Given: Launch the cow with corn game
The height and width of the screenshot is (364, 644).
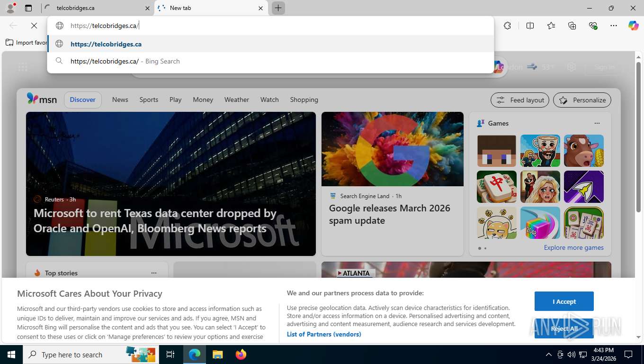Looking at the screenshot, I should coord(584,151).
